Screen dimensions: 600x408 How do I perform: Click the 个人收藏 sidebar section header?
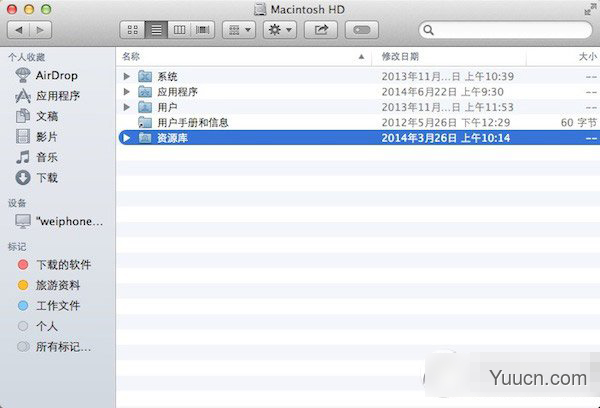(x=26, y=57)
